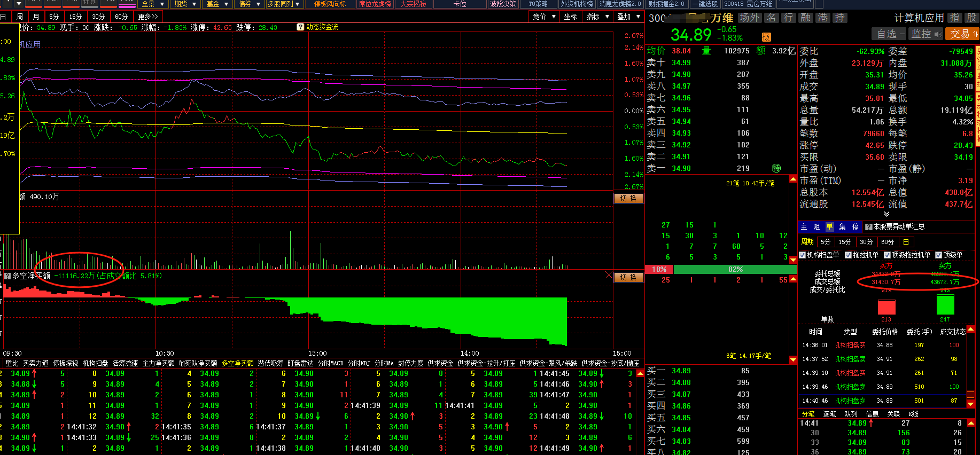Open the 停板风向标 button
This screenshot has height=455, width=980.
330,4
